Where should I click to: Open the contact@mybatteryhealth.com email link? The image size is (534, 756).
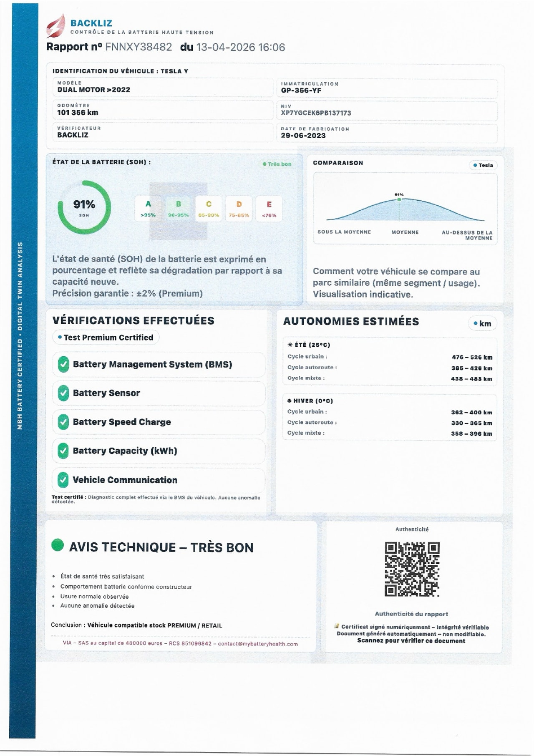click(x=258, y=644)
